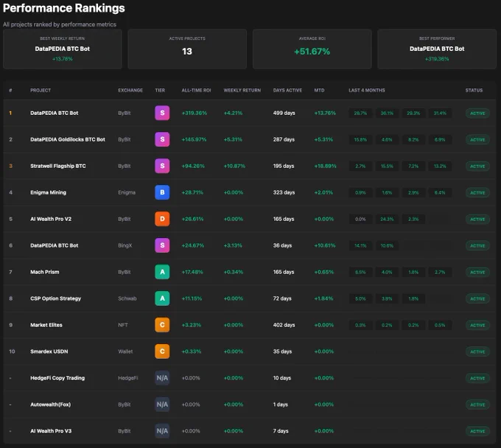
Task: Sort by the WEEKLY RETURN column header
Action: [x=242, y=90]
